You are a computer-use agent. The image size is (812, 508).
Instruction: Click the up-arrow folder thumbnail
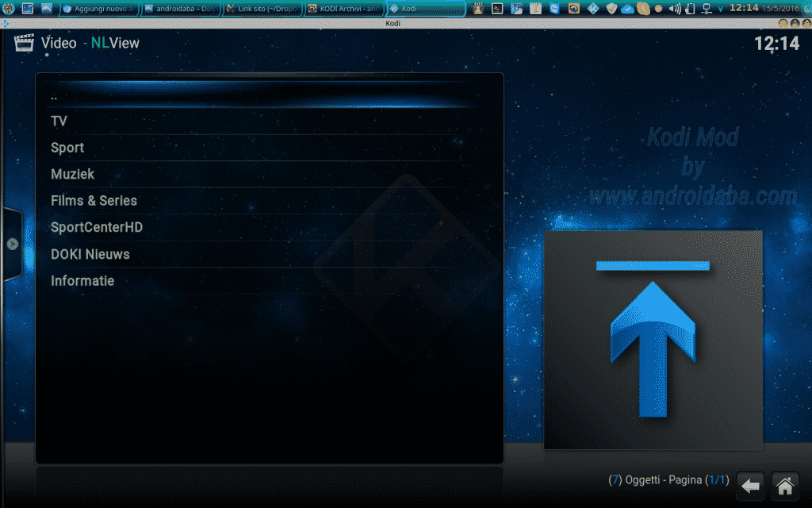pyautogui.click(x=653, y=340)
